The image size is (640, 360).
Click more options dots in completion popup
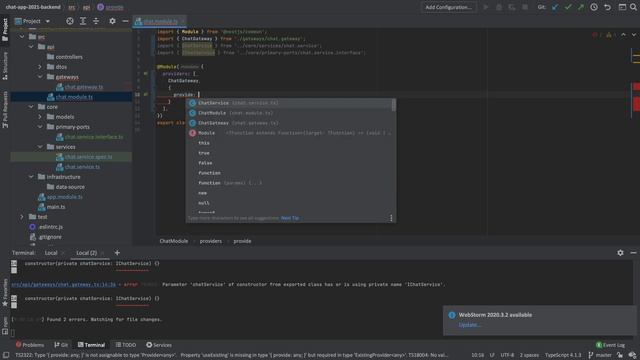(x=391, y=218)
